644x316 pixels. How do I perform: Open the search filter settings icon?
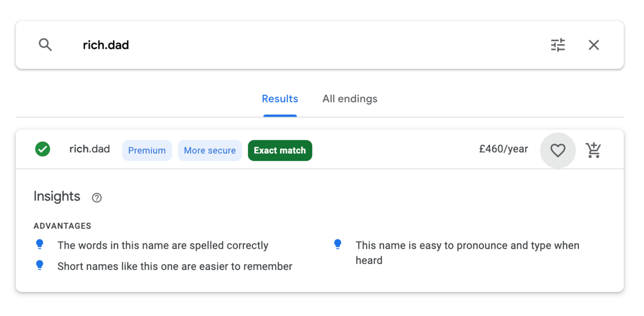558,45
